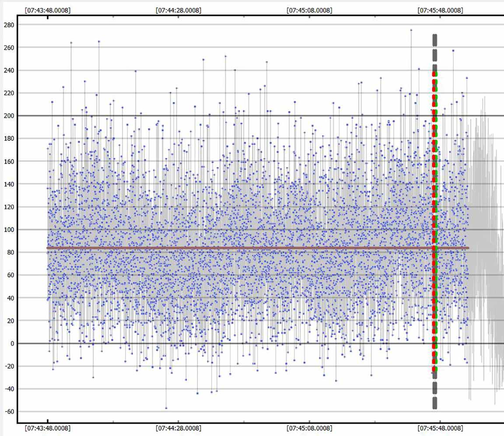Screen dimensions: 504x436
Task: Click the top-axis timestamp 07:43:48.0008
Action: [47, 10]
